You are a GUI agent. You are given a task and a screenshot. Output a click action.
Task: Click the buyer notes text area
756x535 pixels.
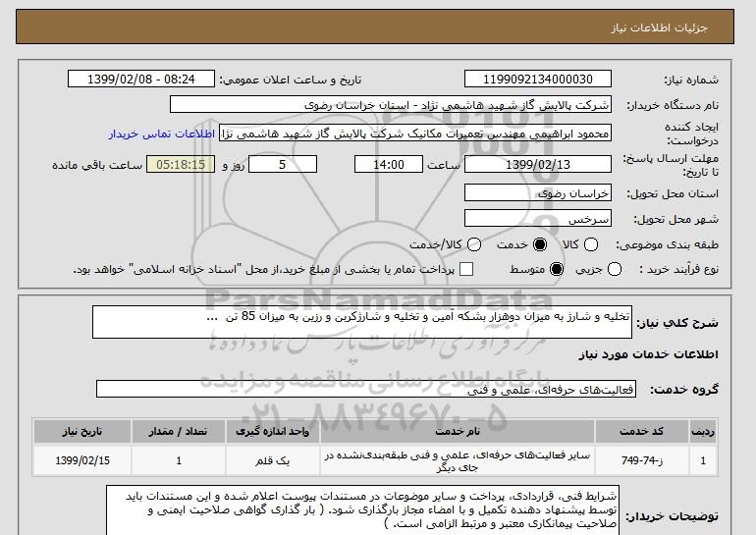pyautogui.click(x=362, y=509)
